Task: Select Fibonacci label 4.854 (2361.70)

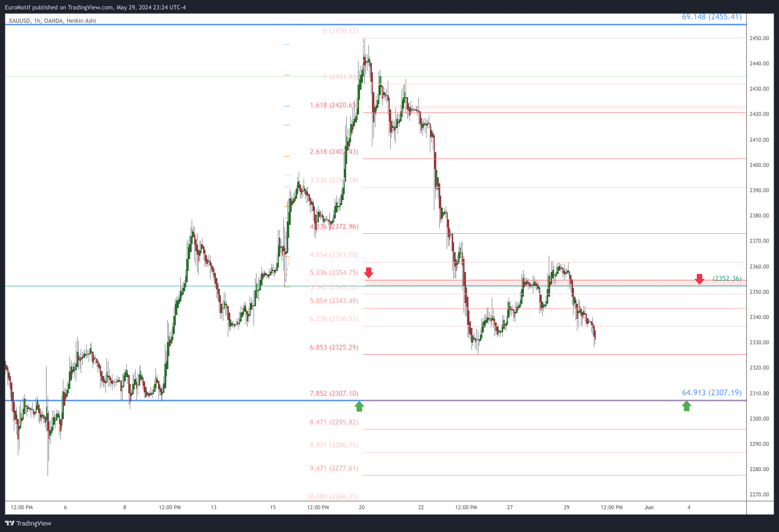Action: [334, 255]
